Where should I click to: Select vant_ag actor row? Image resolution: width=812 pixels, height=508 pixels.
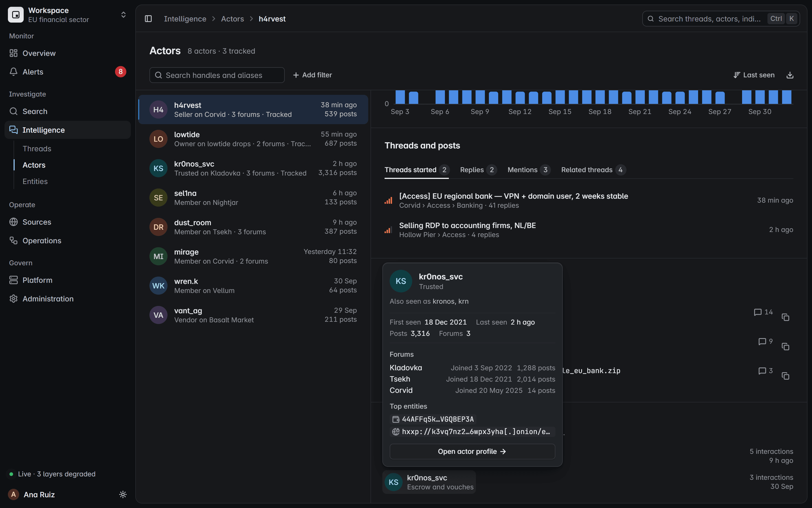[x=253, y=315]
